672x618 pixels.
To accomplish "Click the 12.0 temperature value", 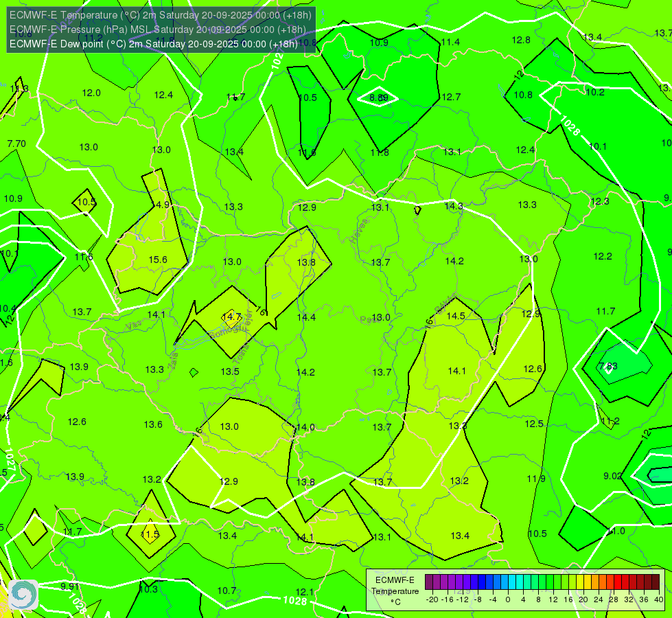I will pos(91,93).
